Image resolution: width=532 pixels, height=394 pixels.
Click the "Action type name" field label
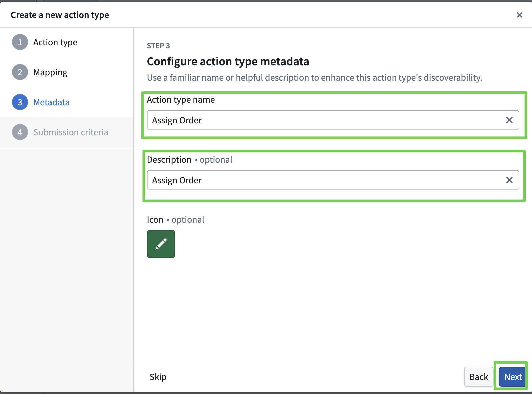coord(181,100)
